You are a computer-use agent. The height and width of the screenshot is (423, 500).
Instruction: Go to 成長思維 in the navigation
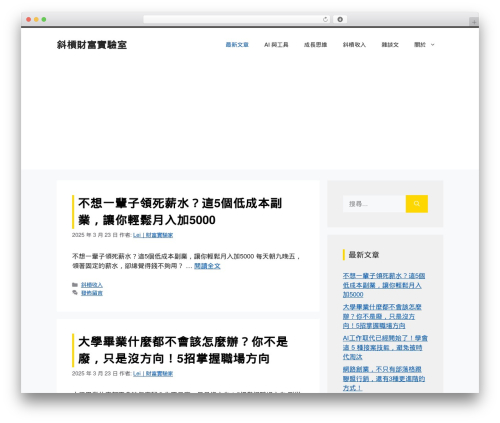click(x=315, y=45)
